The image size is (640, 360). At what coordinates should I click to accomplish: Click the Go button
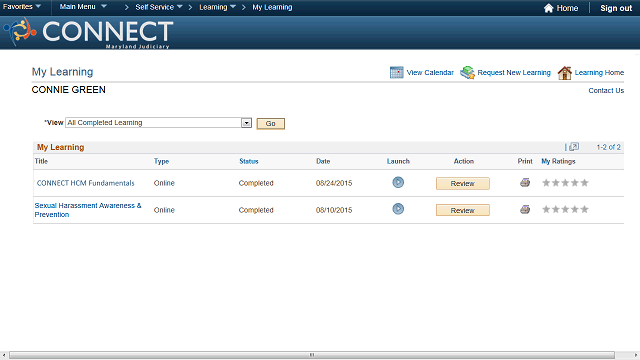pyautogui.click(x=271, y=123)
